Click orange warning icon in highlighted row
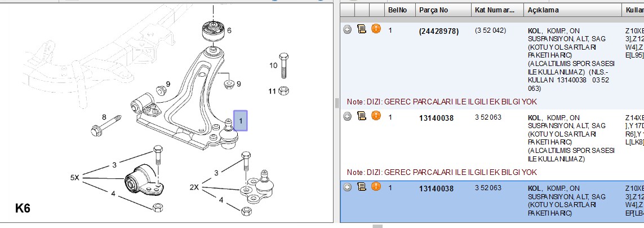The image size is (644, 228). 376,186
